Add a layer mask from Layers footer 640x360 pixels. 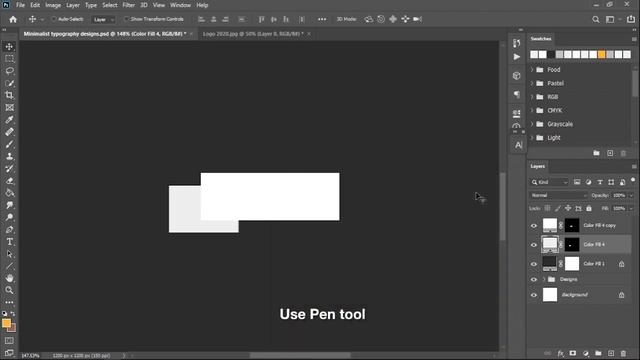point(573,353)
